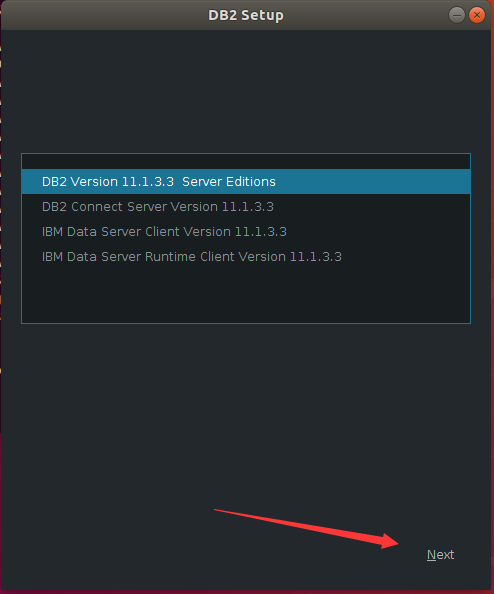Minimize the DB2 Setup window
Viewport: 494px width, 594px height.
click(x=457, y=15)
